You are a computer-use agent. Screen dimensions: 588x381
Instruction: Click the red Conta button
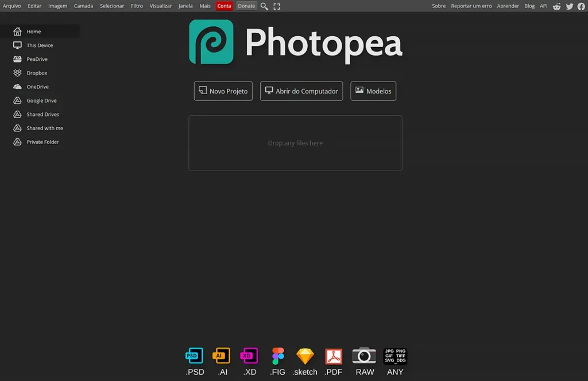[225, 6]
